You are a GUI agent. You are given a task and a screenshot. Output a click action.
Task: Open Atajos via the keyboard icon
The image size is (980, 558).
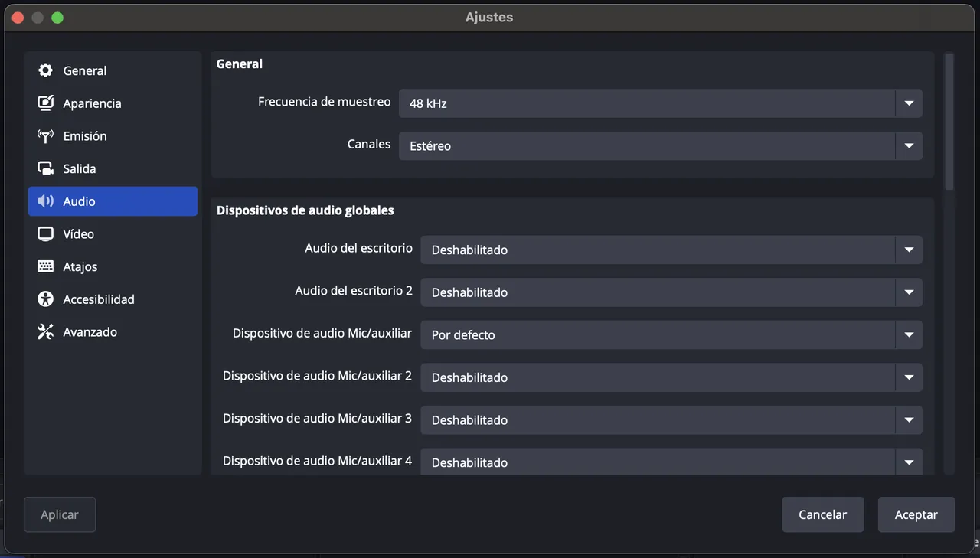coord(46,266)
